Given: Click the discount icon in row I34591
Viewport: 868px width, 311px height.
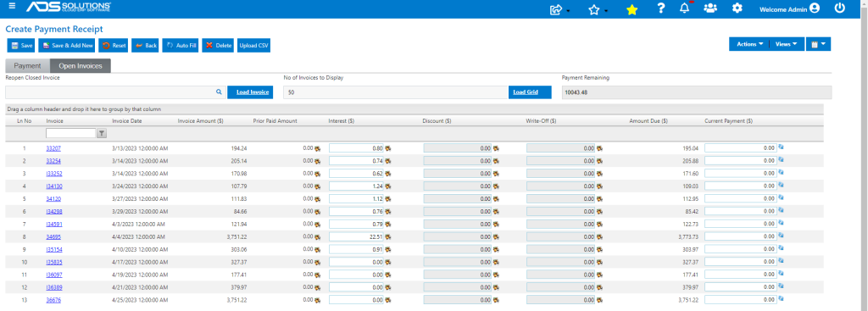Looking at the screenshot, I should [496, 224].
